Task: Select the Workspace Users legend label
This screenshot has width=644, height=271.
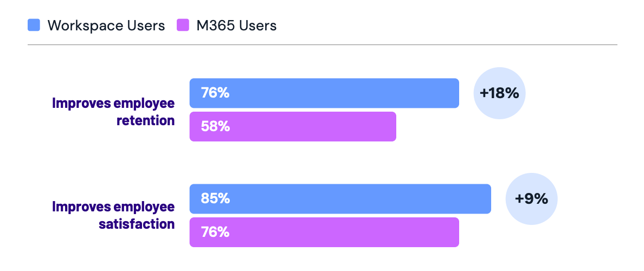Action: tap(106, 25)
